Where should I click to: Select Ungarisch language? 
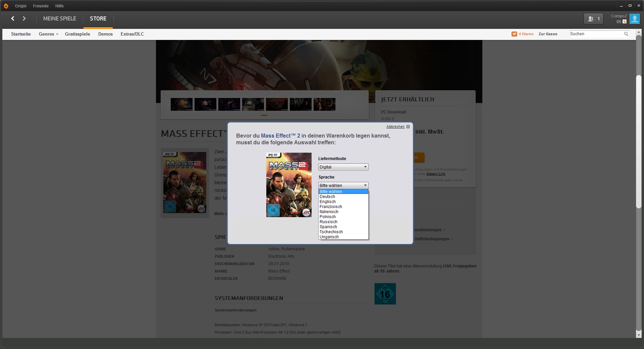point(343,237)
